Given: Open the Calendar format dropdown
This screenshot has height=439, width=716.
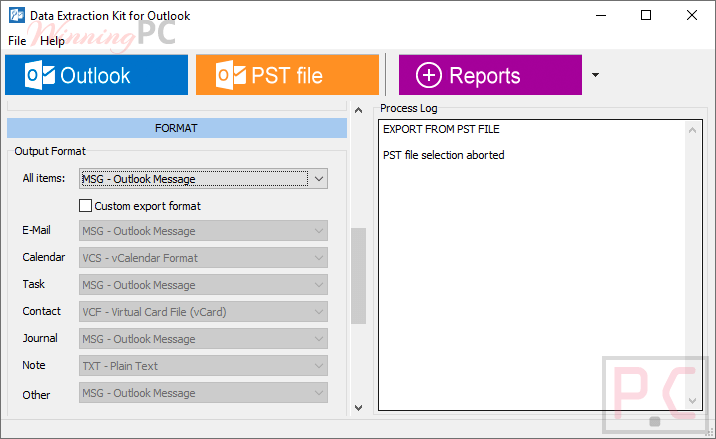Looking at the screenshot, I should [203, 258].
